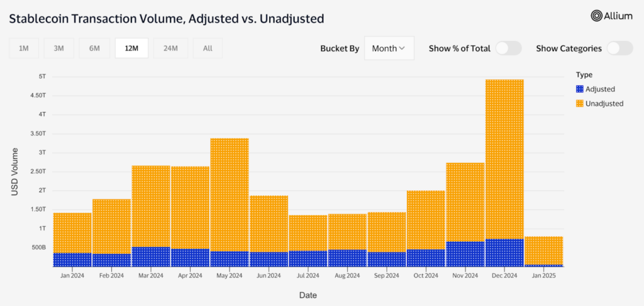The width and height of the screenshot is (644, 306).
Task: Select the 12M time range tab
Action: (131, 48)
